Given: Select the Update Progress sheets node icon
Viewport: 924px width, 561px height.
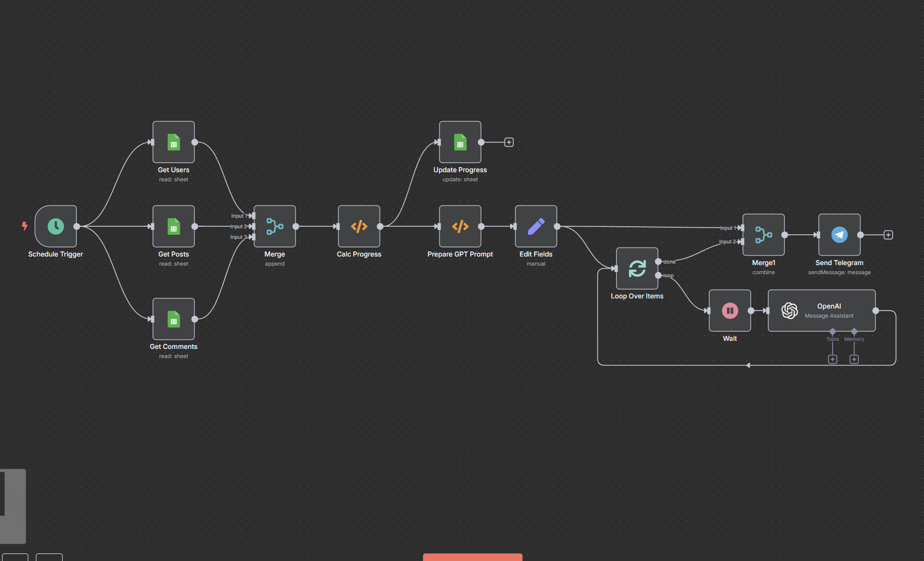Looking at the screenshot, I should (460, 142).
